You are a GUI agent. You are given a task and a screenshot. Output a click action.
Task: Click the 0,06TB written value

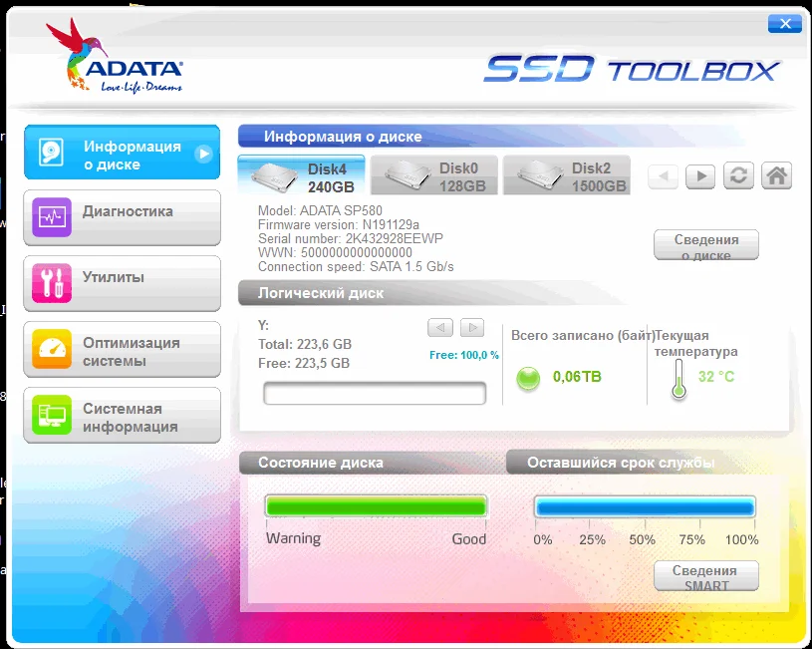click(x=577, y=376)
